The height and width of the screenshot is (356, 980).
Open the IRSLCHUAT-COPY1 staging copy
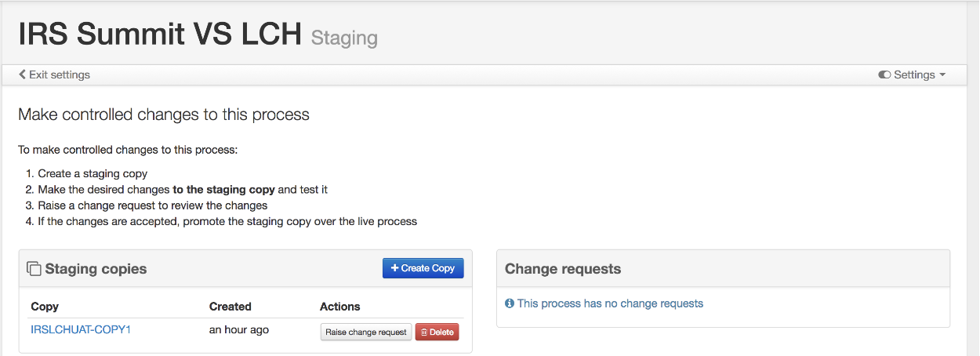81,329
